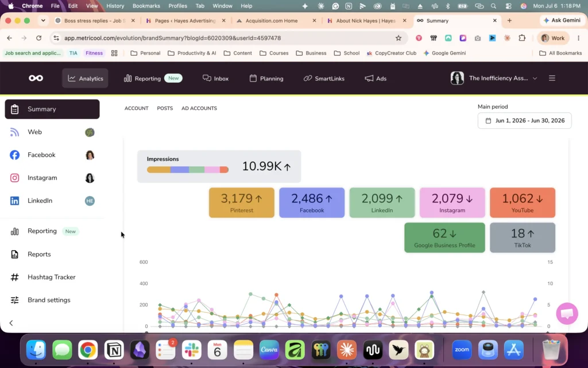Screen dimensions: 588x368
Task: Select the Instagram 2,079 card
Action: tap(452, 203)
